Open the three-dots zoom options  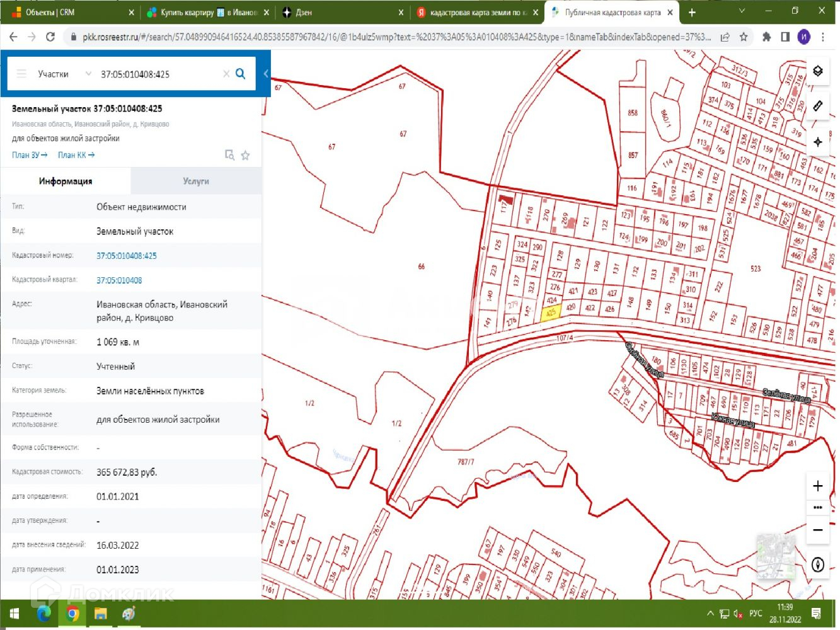[x=817, y=507]
